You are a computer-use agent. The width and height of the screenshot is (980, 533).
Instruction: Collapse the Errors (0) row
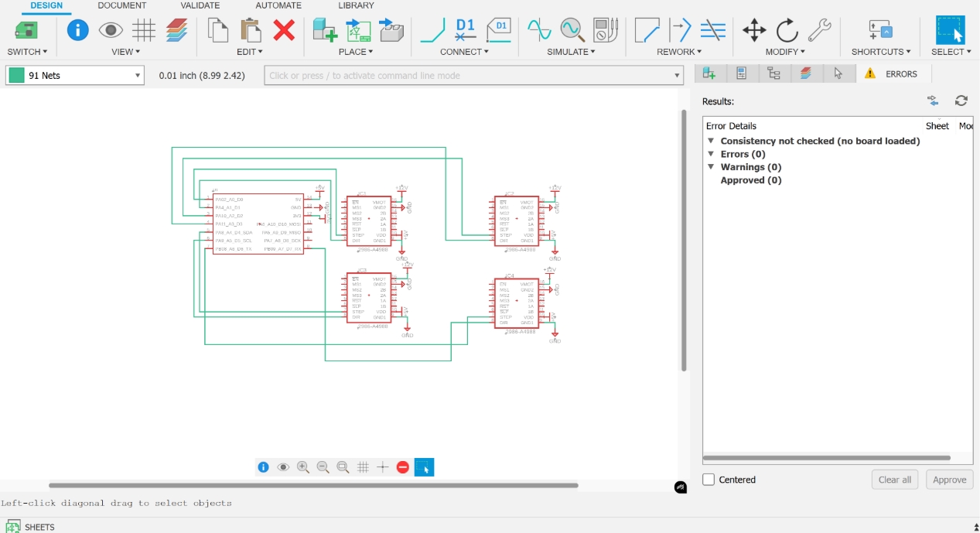[x=711, y=154]
